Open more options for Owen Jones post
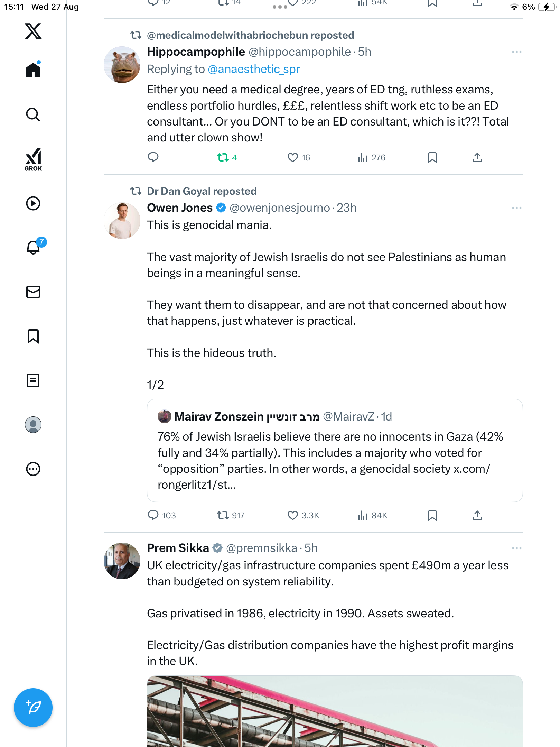The width and height of the screenshot is (560, 747). pyautogui.click(x=516, y=208)
